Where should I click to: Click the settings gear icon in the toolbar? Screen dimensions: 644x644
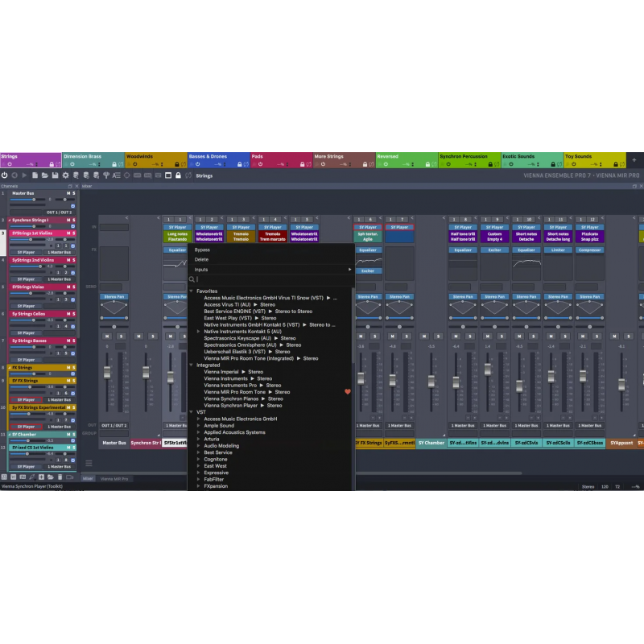tap(65, 175)
